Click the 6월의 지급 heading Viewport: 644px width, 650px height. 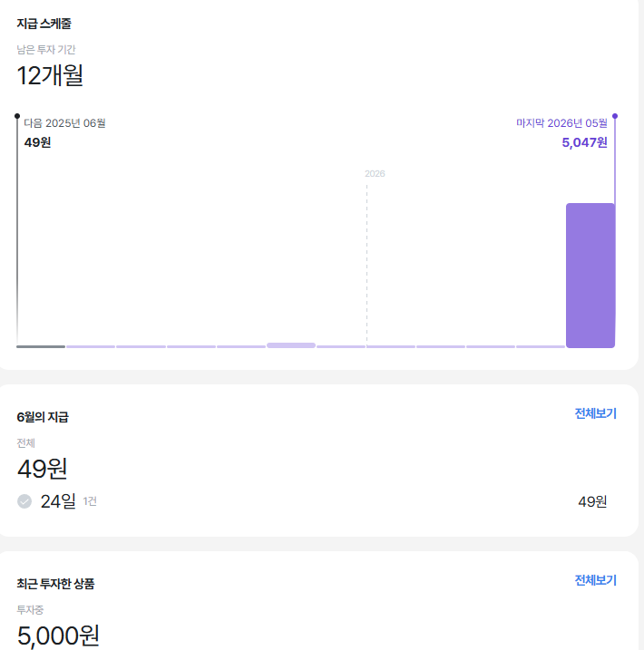(x=43, y=417)
